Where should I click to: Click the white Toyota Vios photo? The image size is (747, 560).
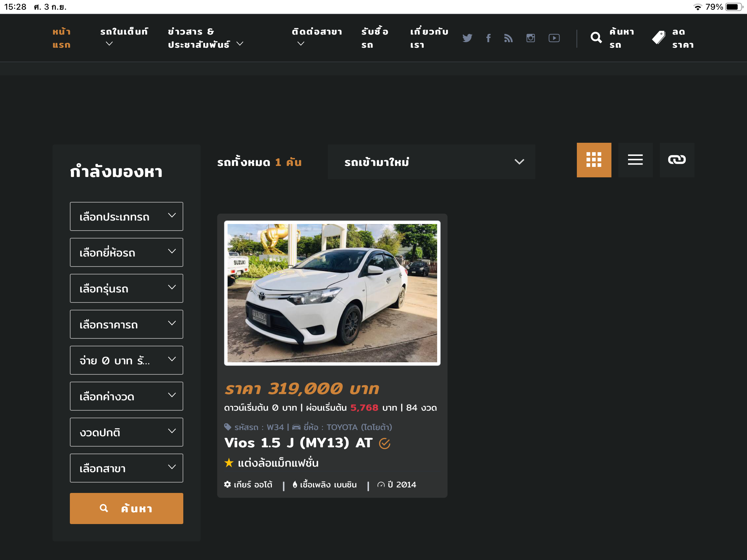click(x=332, y=293)
